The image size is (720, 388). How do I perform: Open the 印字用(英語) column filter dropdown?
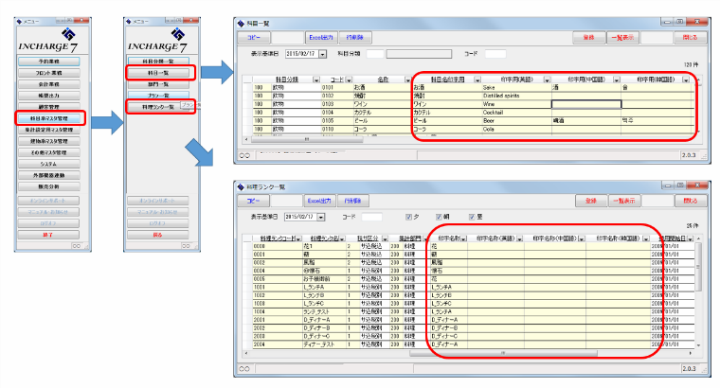(x=547, y=80)
